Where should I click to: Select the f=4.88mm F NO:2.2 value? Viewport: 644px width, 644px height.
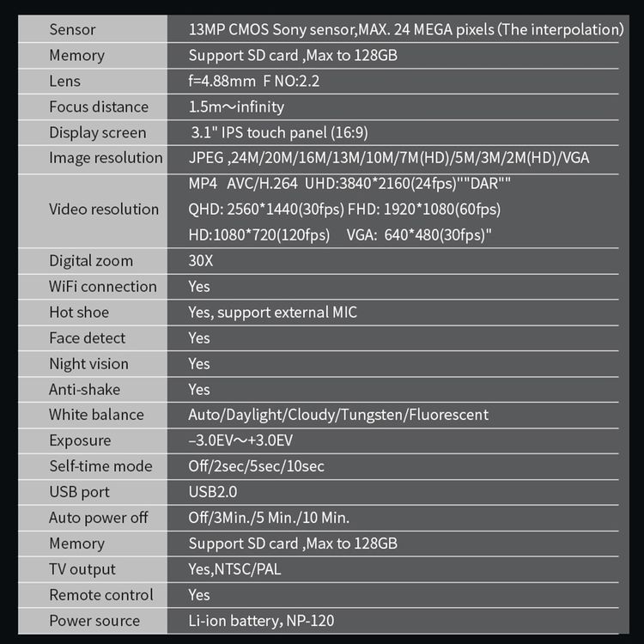tap(254, 81)
